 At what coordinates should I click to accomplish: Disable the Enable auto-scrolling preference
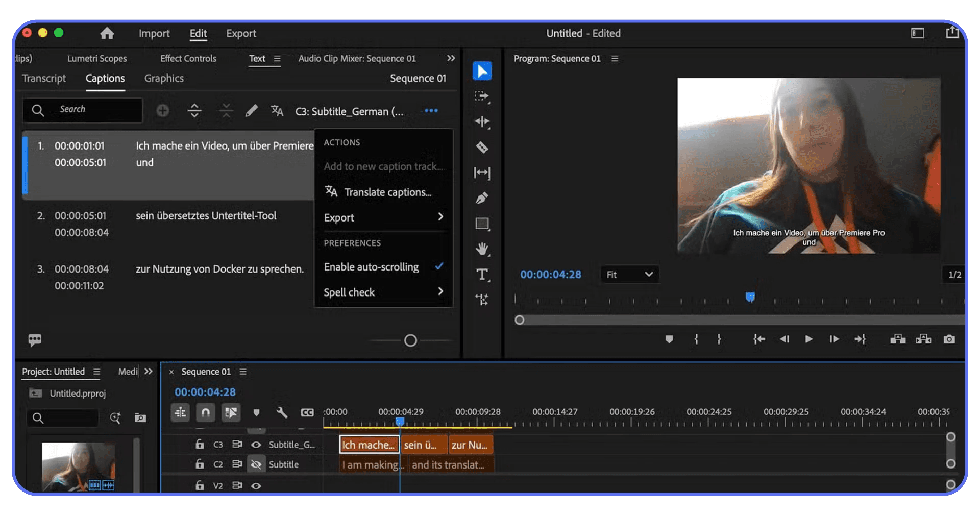pos(371,266)
